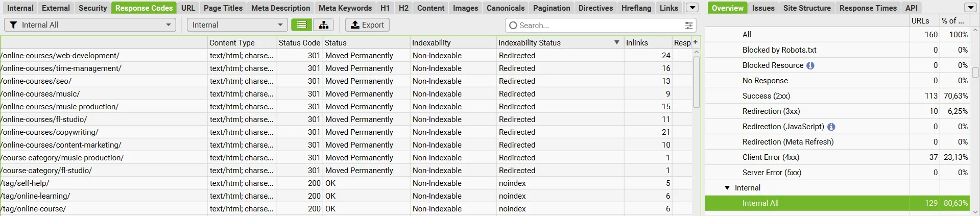Select Redirection (Meta Refresh) in overview
980x216 pixels.
point(838,142)
